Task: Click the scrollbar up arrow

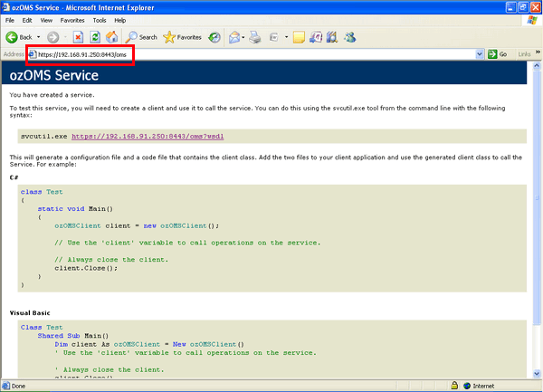Action: click(537, 66)
